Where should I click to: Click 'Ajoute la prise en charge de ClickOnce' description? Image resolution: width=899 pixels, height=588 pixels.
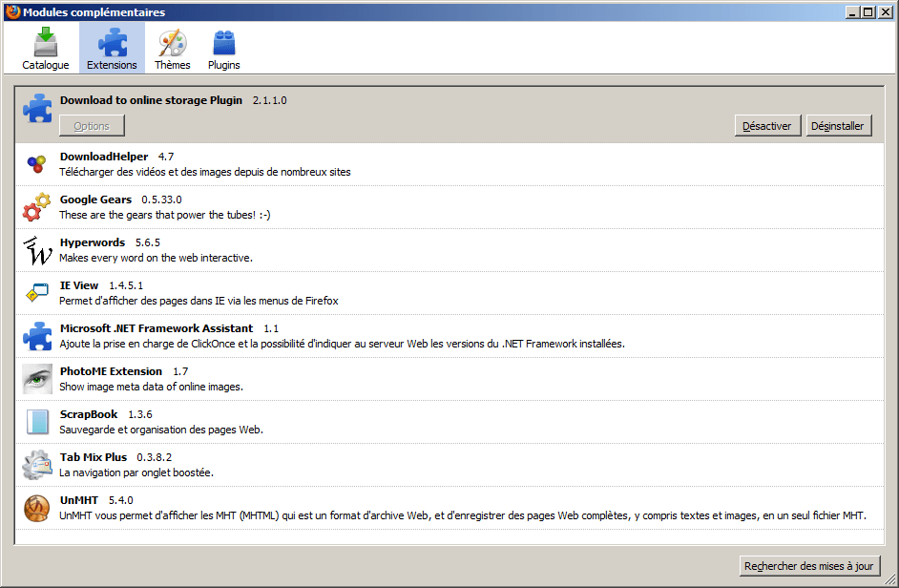[x=343, y=345]
